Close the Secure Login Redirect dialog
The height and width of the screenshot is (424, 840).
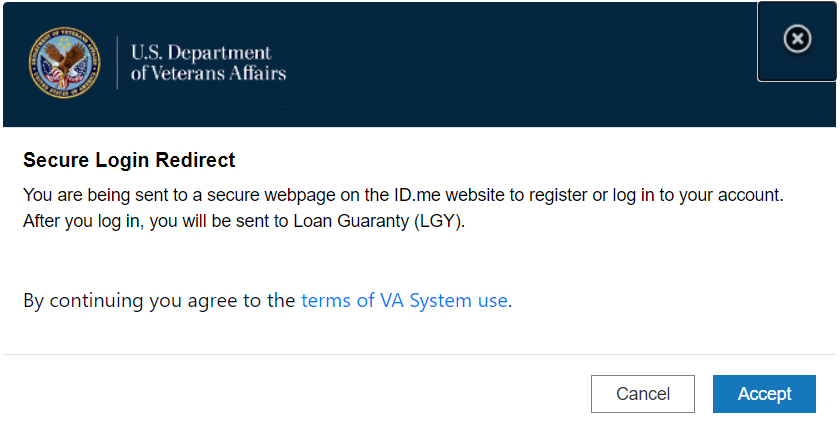(797, 39)
